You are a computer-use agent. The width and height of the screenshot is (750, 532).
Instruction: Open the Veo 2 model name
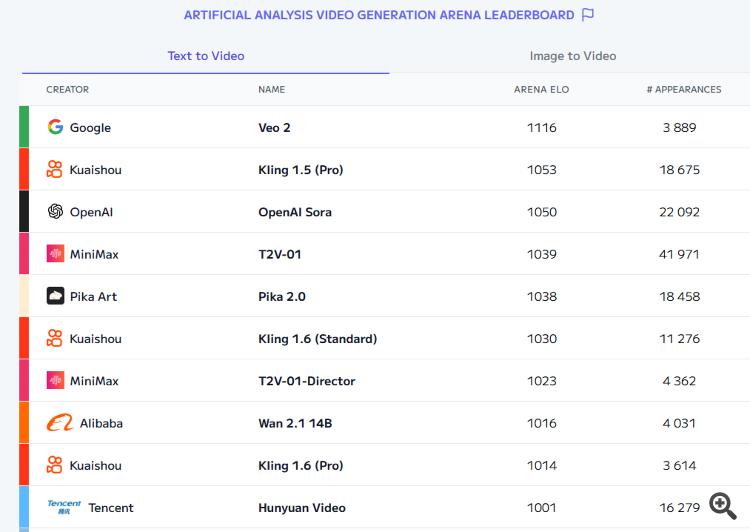tap(274, 128)
